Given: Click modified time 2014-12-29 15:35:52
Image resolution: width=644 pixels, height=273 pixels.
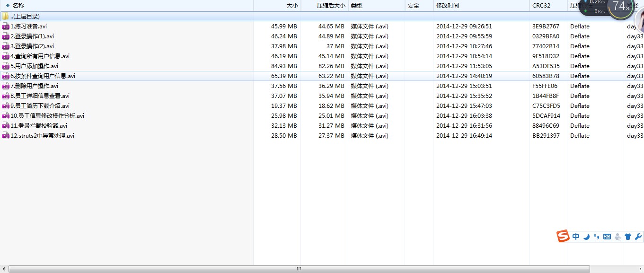Looking at the screenshot, I should coord(464,96).
